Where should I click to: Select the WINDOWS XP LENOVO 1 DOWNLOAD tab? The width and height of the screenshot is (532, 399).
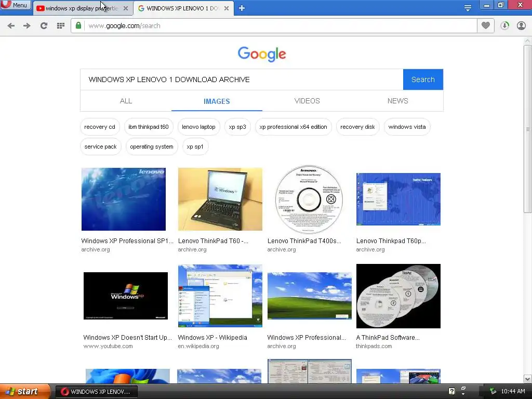pos(183,8)
